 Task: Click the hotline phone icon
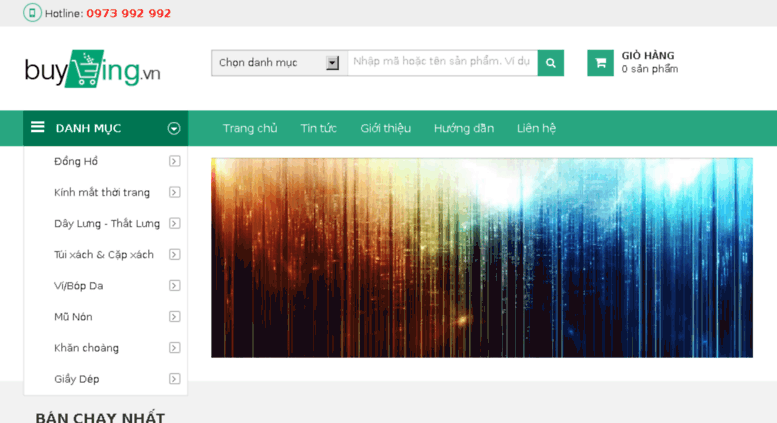pos(32,13)
